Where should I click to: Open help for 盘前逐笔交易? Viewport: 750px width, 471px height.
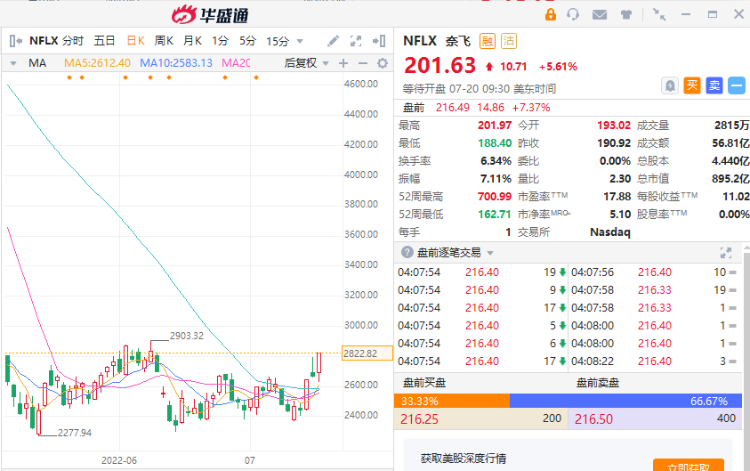[x=407, y=252]
